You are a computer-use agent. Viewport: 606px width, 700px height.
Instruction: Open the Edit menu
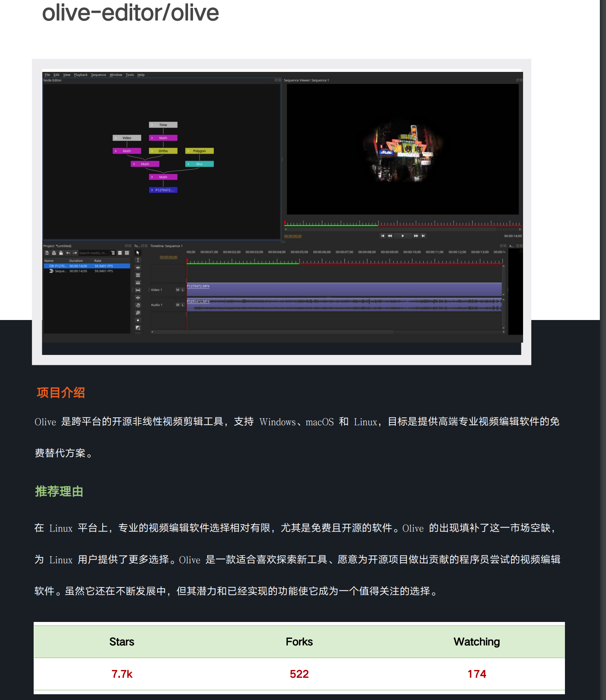[x=57, y=75]
